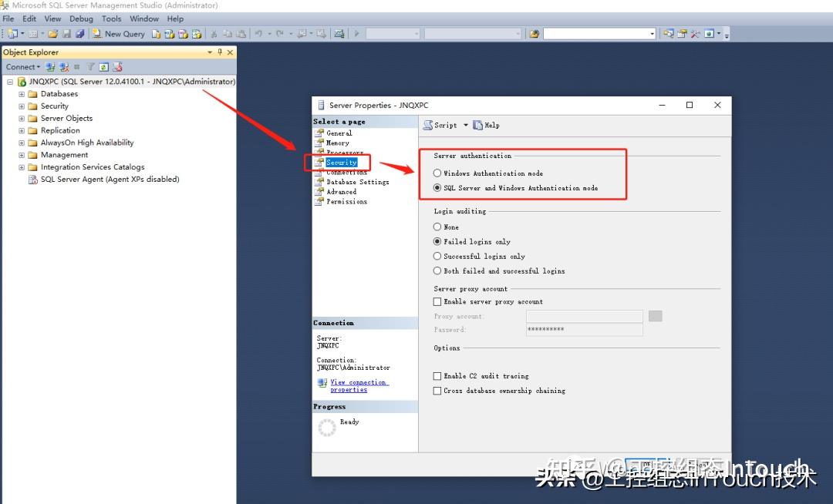Click the Script icon in Server Properties

point(427,125)
